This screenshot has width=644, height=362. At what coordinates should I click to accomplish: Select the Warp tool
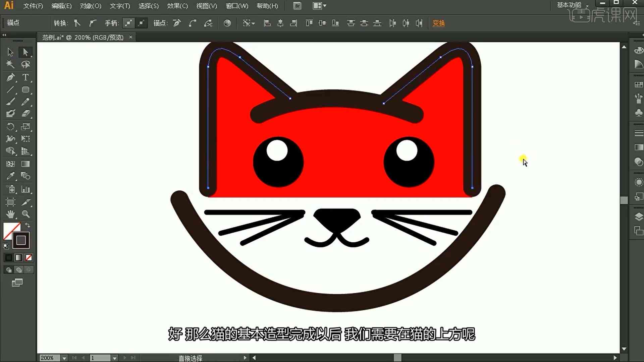[x=10, y=139]
